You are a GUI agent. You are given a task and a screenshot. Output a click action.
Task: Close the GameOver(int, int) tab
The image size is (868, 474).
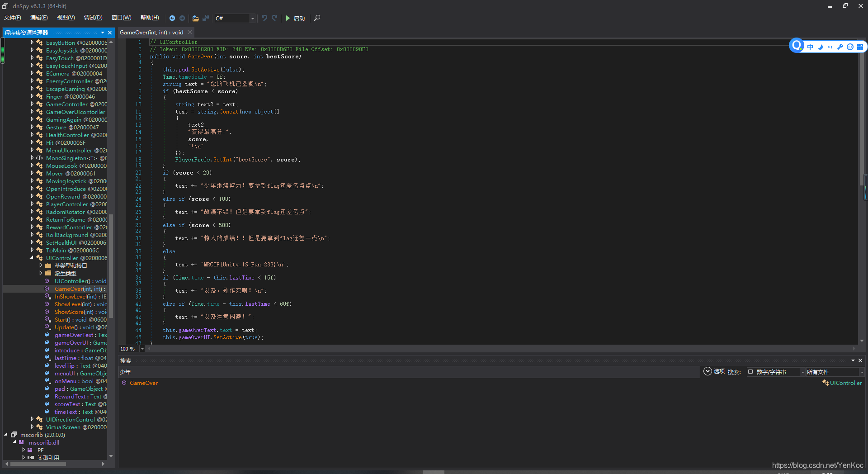coord(190,32)
